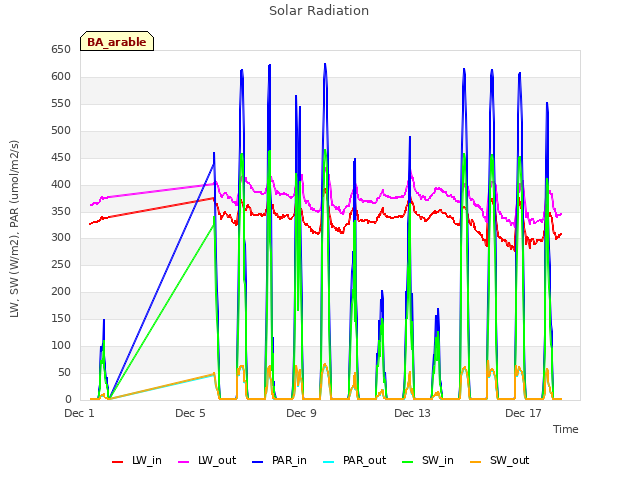The image size is (640, 480).
Task: Click the 300 y-axis tick label
Action: [x=61, y=238]
